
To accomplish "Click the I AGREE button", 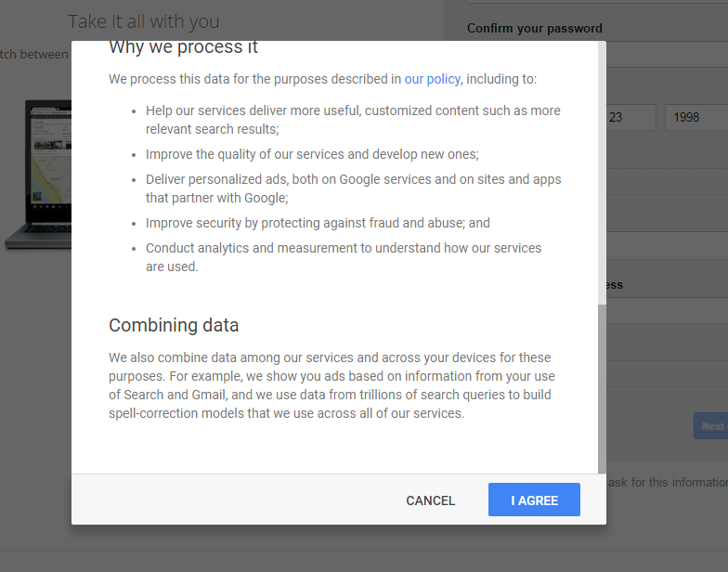I will [x=534, y=500].
